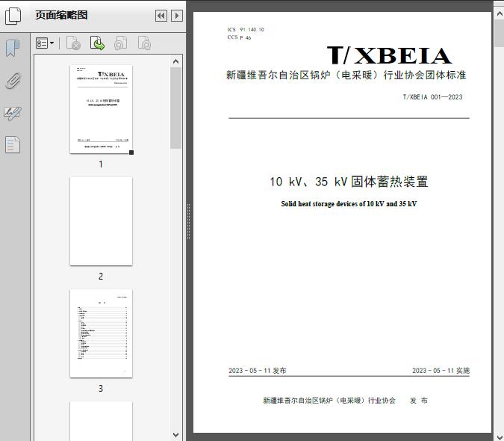Viewport: 504px width, 441px height.
Task: Click the delete pages toolbar icon
Action: (73, 43)
